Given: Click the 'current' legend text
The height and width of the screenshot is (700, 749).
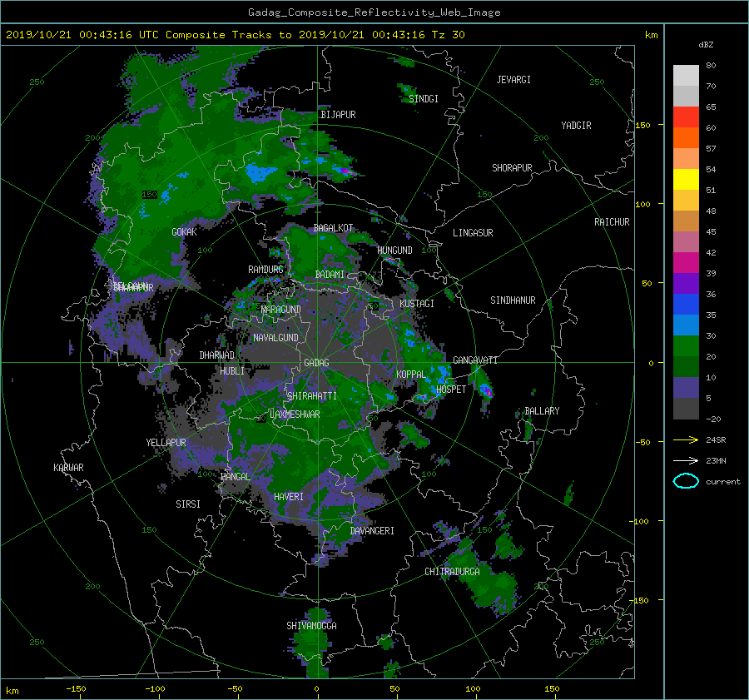Looking at the screenshot, I should [723, 482].
